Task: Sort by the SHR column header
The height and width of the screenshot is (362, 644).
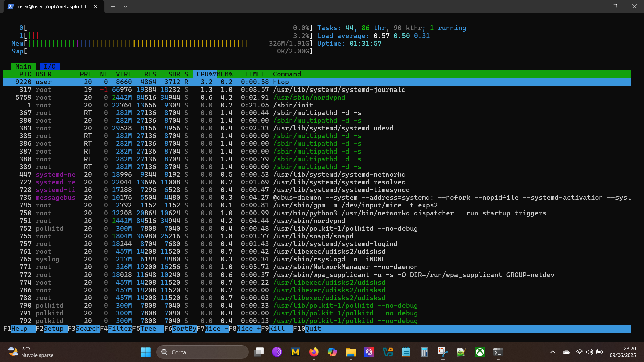Action: [174, 74]
